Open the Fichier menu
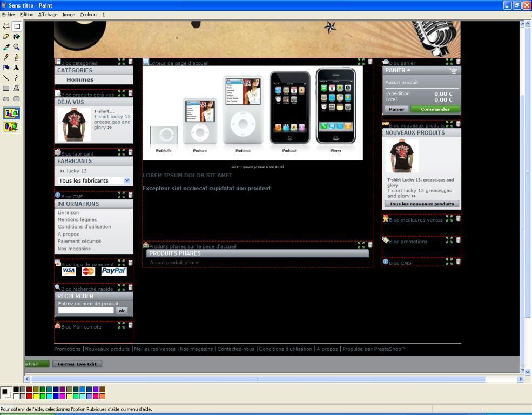This screenshot has width=532, height=415. coord(9,15)
